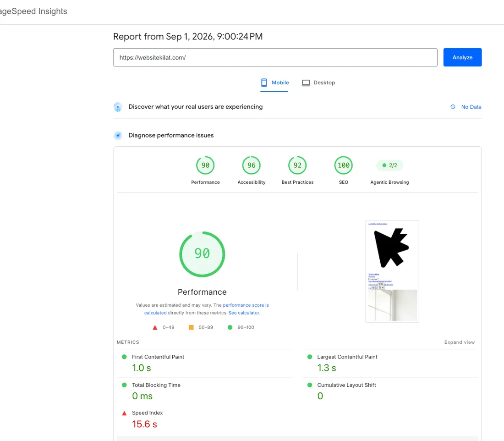Click the info icon beside No Data

coord(453,107)
